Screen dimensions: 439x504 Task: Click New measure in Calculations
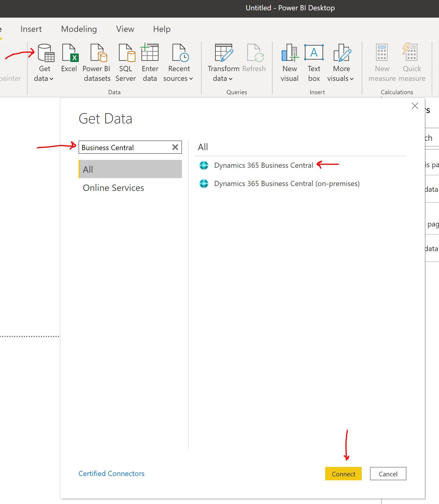(x=382, y=63)
